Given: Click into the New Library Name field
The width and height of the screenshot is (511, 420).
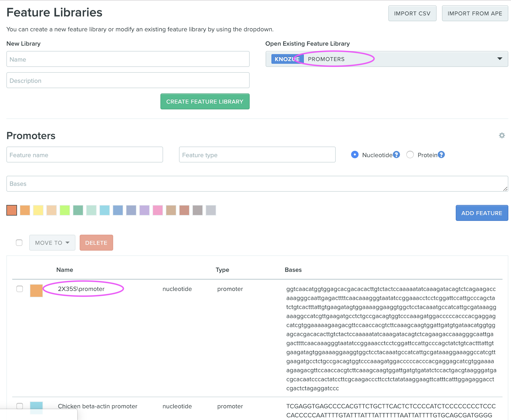Looking at the screenshot, I should coord(127,59).
